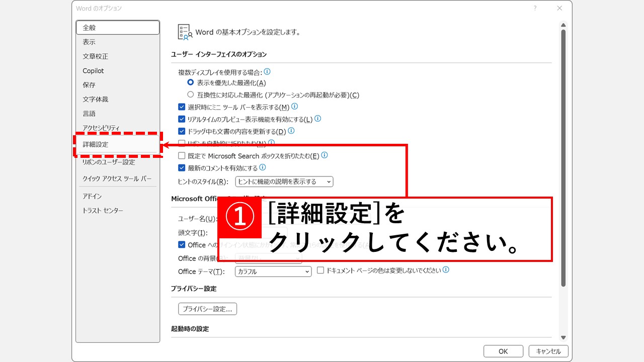Click the OK button
644x362 pixels.
[x=503, y=351]
